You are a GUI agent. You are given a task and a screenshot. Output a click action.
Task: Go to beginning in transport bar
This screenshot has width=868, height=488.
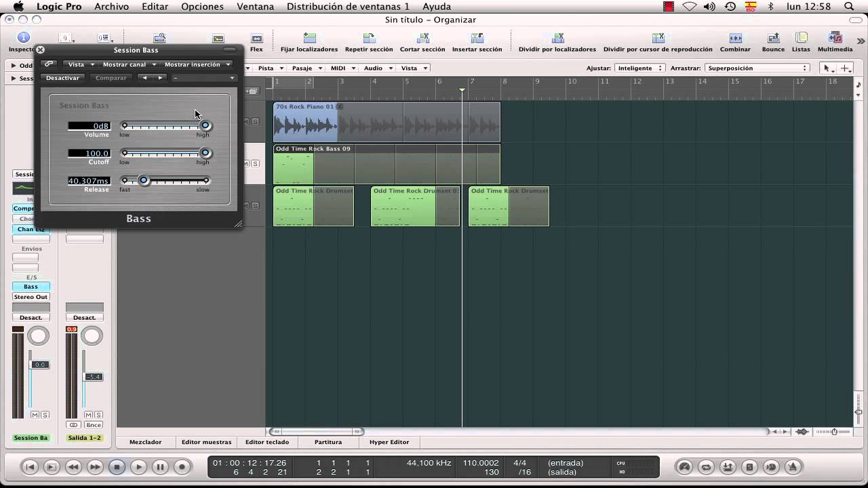[30, 467]
